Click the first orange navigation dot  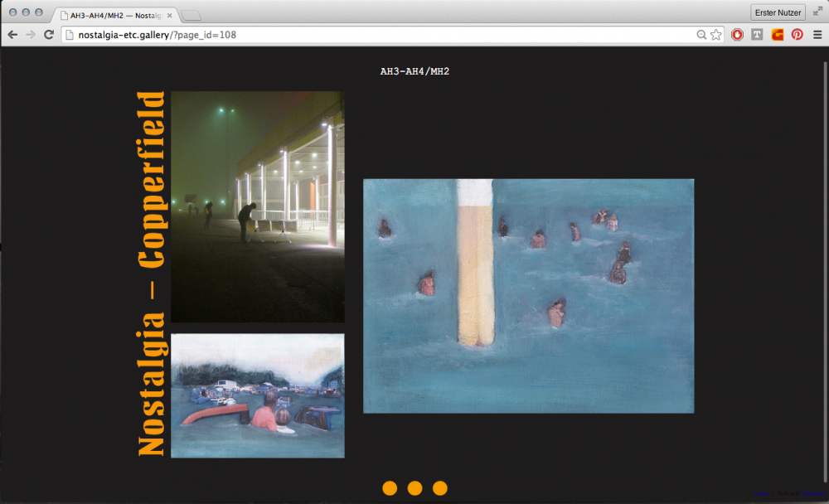pyautogui.click(x=390, y=488)
